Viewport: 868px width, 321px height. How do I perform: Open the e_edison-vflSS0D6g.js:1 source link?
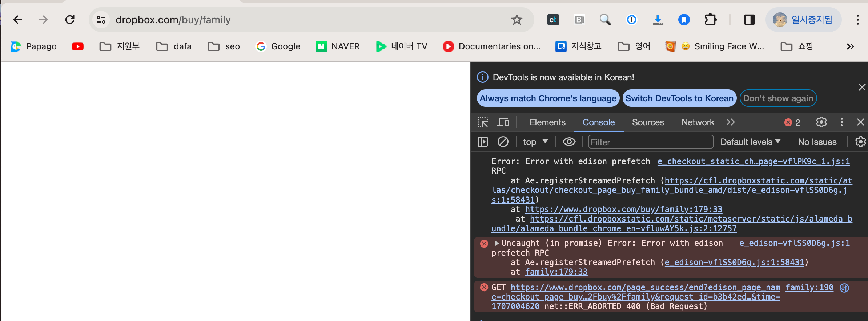[x=795, y=243]
